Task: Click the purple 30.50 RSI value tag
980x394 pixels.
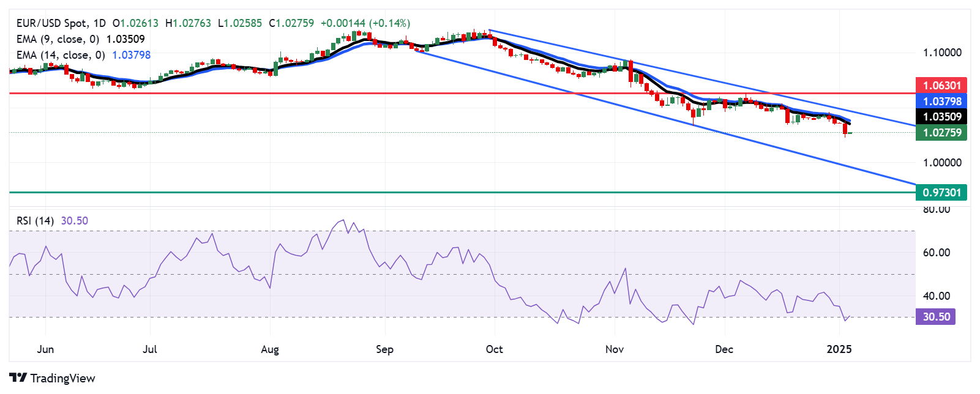Action: pyautogui.click(x=935, y=316)
